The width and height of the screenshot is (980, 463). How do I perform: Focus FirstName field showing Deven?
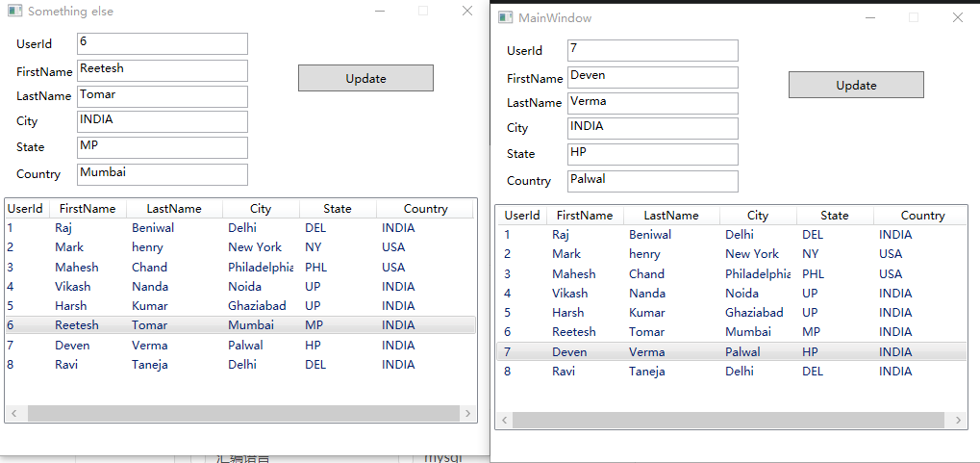[x=652, y=78]
